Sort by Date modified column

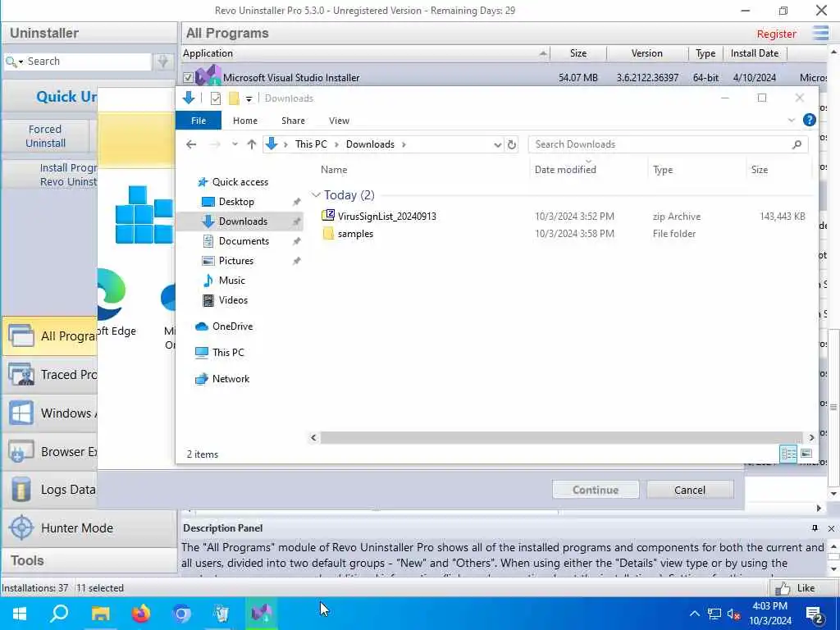564,169
